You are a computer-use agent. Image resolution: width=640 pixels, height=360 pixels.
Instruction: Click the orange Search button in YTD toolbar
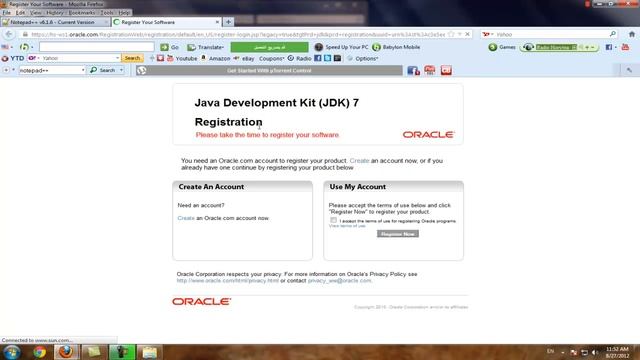(x=132, y=58)
